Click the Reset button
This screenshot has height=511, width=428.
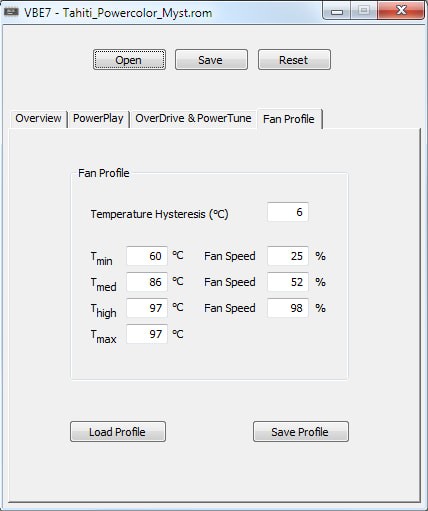(294, 60)
